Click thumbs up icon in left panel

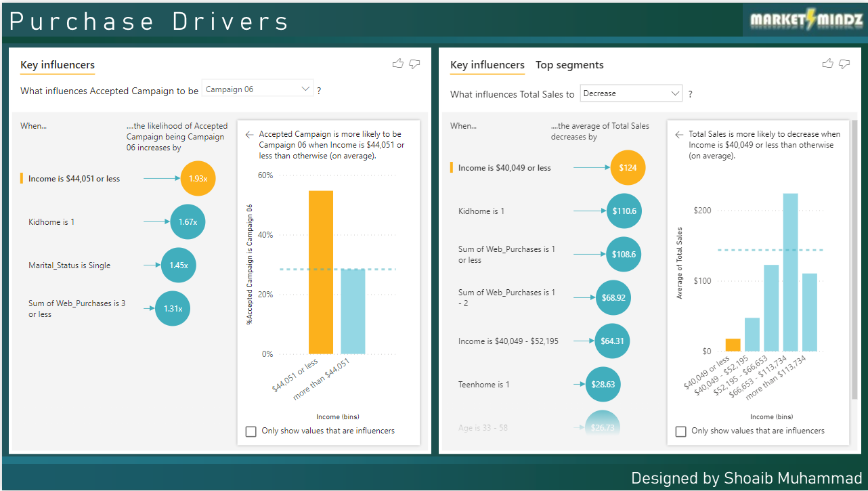pos(397,64)
